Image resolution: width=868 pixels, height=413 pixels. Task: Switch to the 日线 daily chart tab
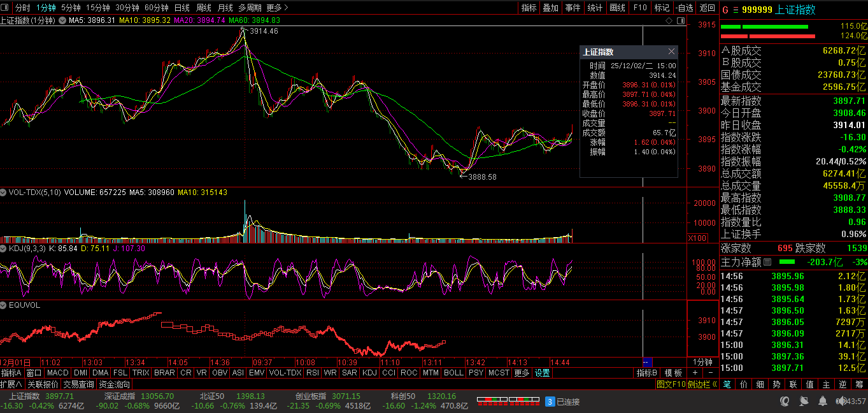181,8
